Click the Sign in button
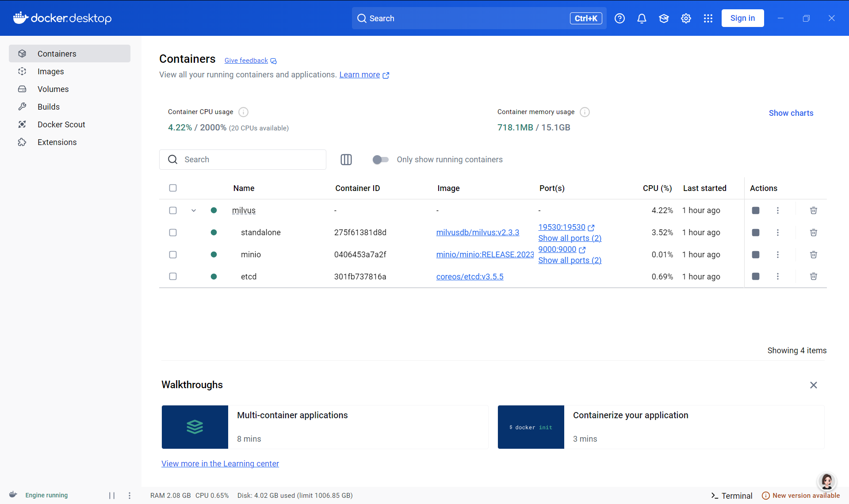Image resolution: width=849 pixels, height=504 pixels. (742, 18)
